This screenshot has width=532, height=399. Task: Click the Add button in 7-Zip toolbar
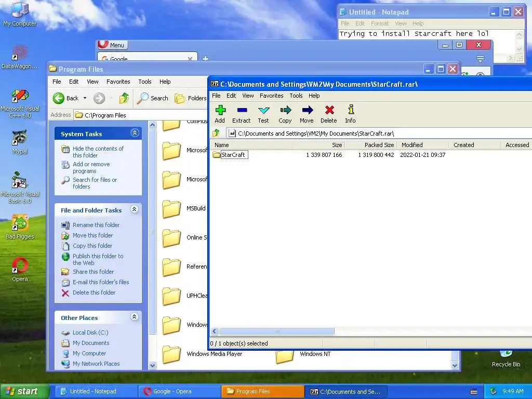(220, 114)
